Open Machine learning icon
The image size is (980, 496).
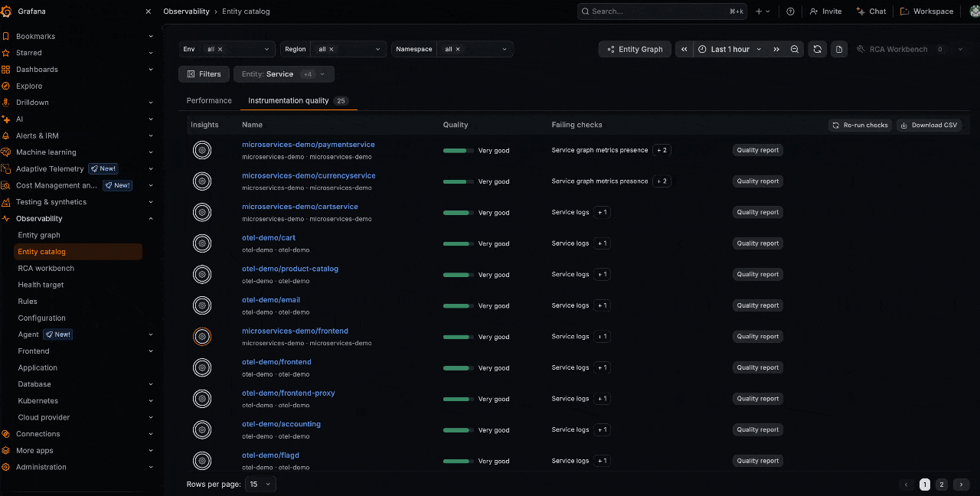6,152
